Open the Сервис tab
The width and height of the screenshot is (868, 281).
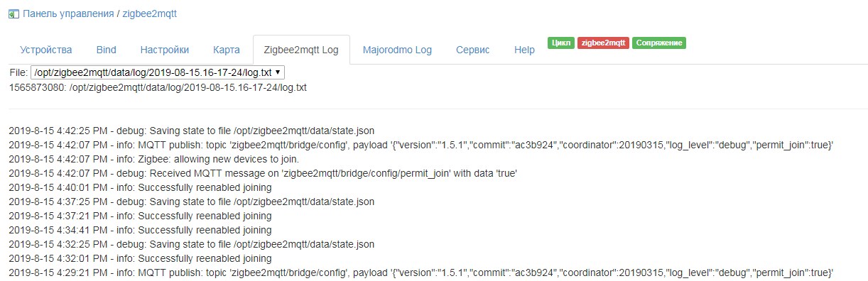click(x=473, y=50)
